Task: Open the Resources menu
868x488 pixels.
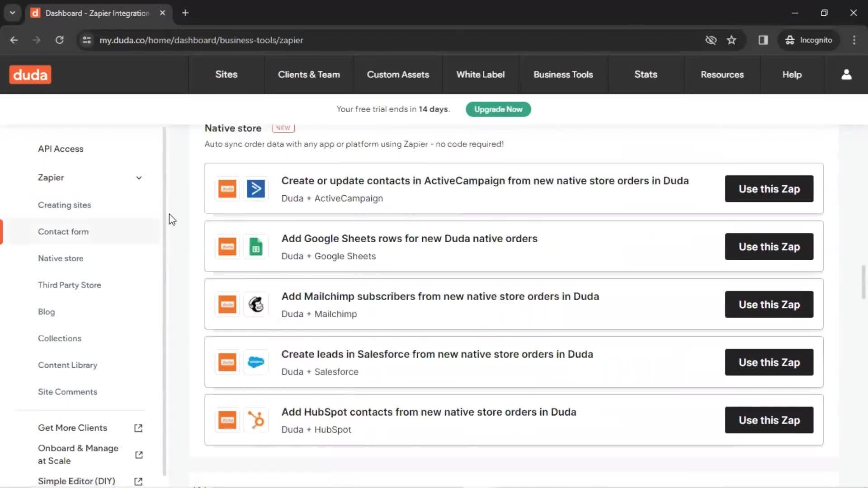Action: click(722, 75)
